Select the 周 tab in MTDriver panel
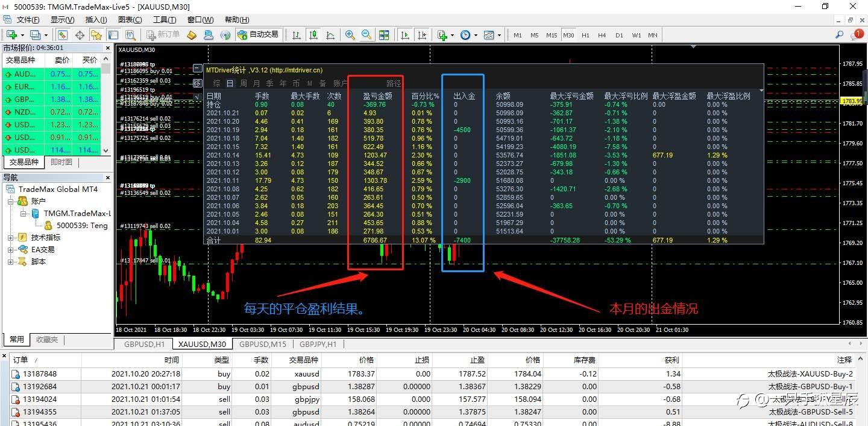 point(244,83)
